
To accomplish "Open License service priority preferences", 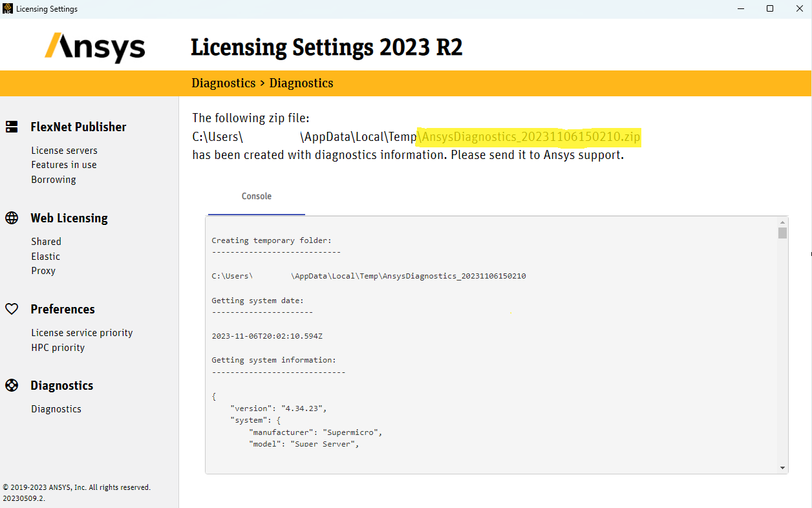I will [81, 333].
